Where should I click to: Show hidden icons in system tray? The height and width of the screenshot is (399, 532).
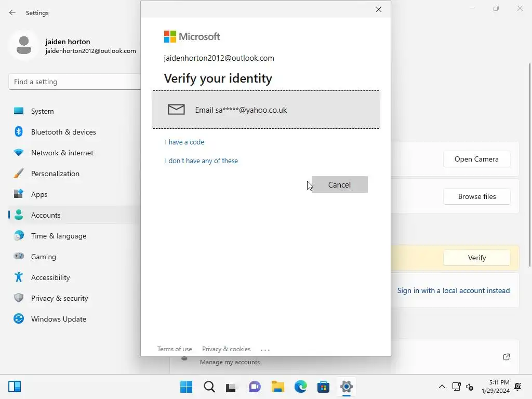pos(442,387)
